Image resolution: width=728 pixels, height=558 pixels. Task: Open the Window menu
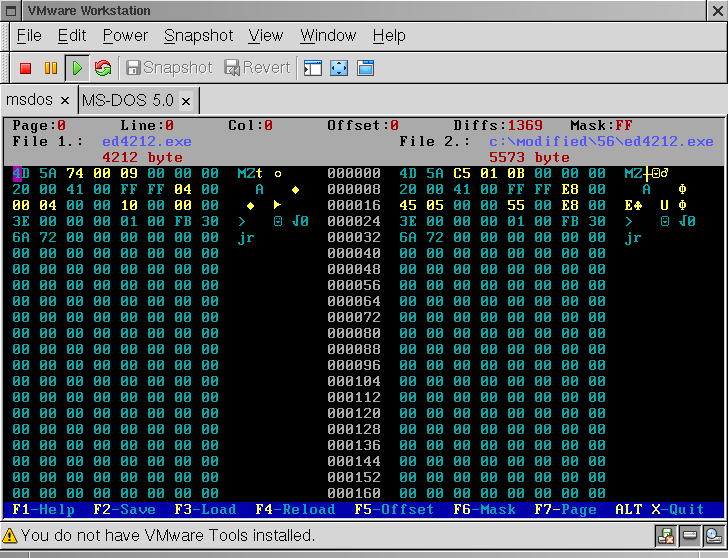pyautogui.click(x=328, y=36)
